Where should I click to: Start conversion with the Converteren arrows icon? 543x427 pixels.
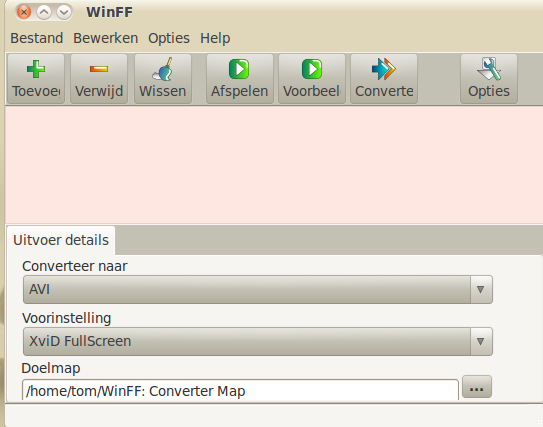coord(384,69)
